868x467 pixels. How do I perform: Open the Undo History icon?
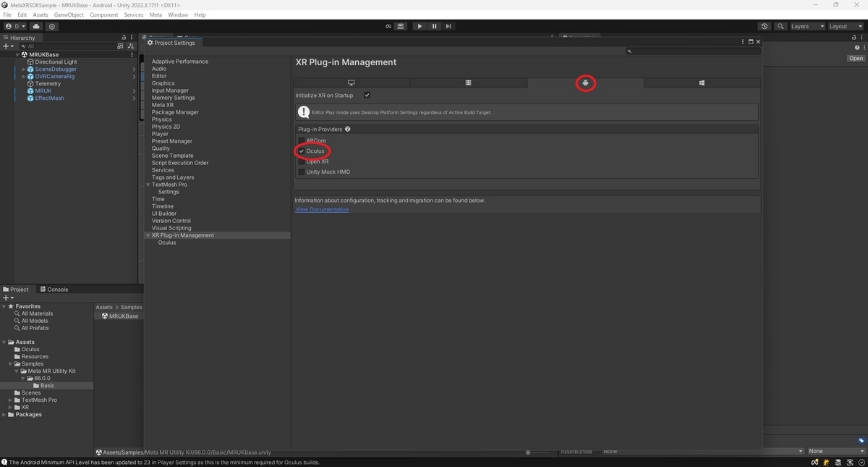click(x=765, y=26)
